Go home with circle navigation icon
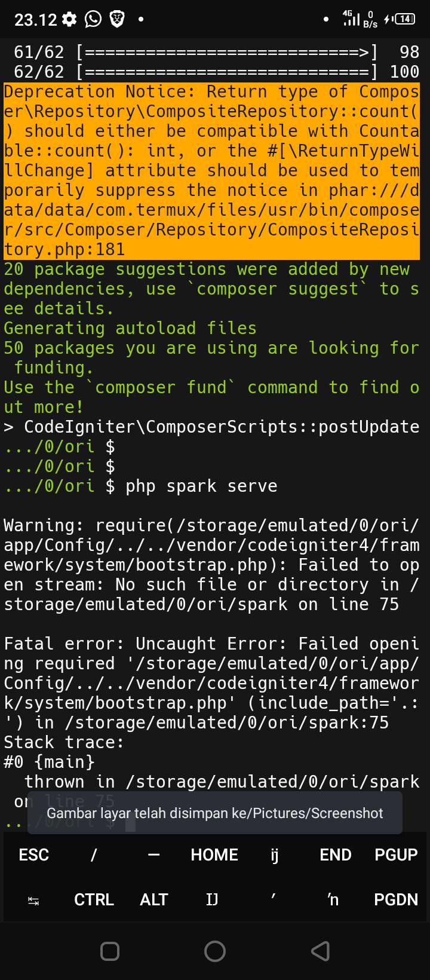This screenshot has width=430, height=980. 215,951
